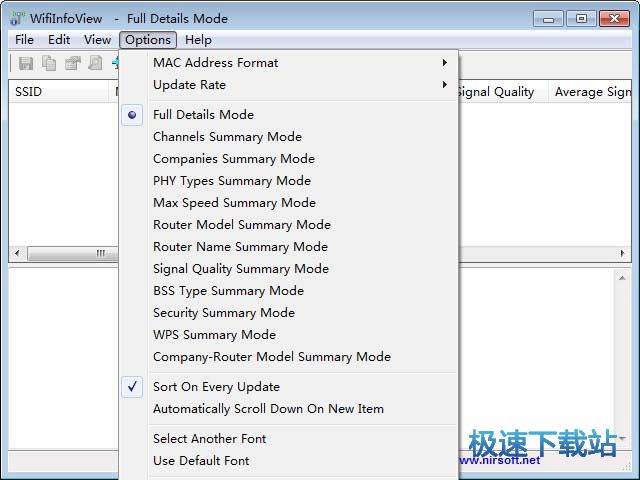Choose PHY Types Summary Mode
The image size is (640, 480).
pos(289,181)
